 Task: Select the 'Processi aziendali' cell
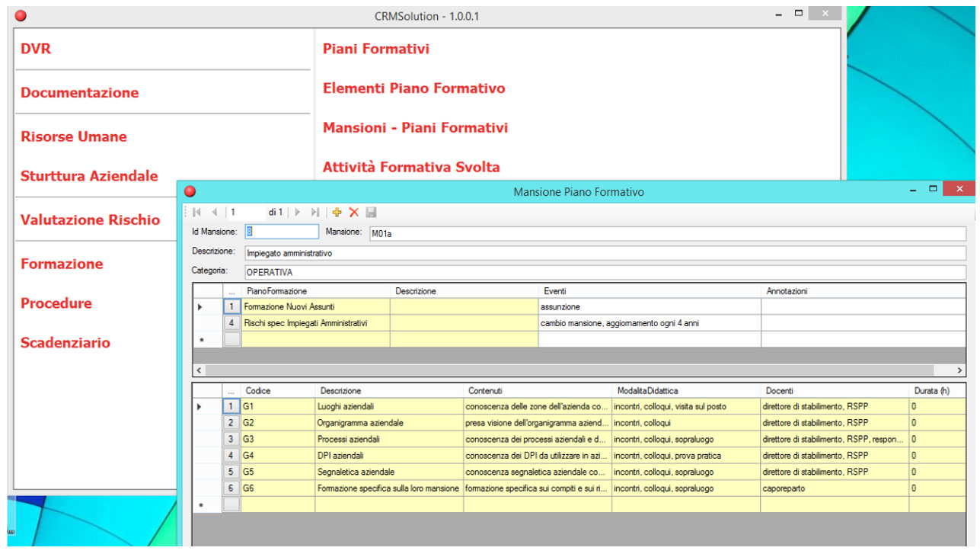[389, 440]
